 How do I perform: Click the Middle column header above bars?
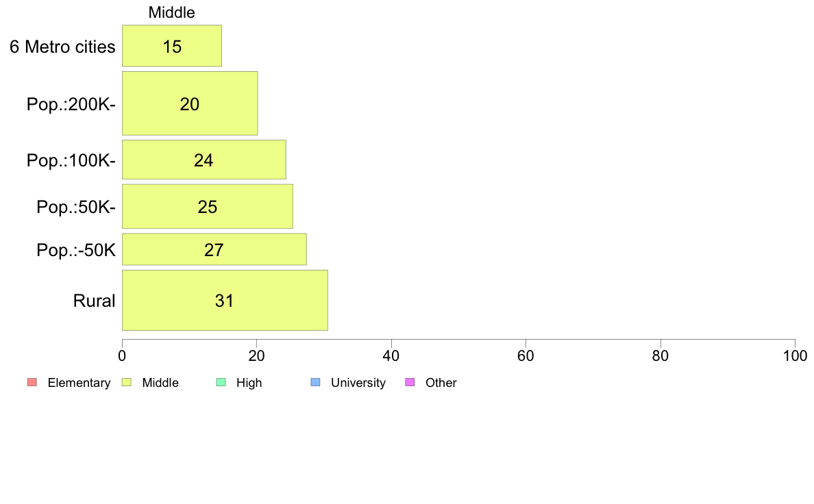point(172,12)
